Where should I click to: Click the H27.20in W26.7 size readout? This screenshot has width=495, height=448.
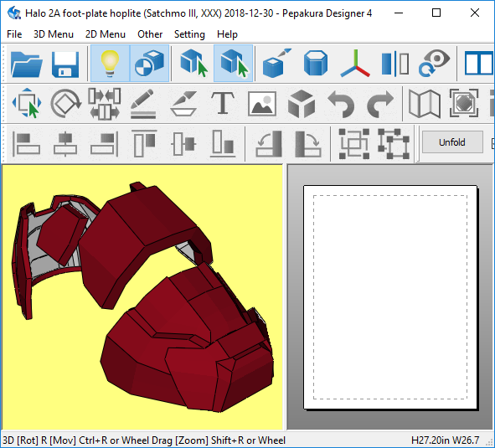point(445,440)
